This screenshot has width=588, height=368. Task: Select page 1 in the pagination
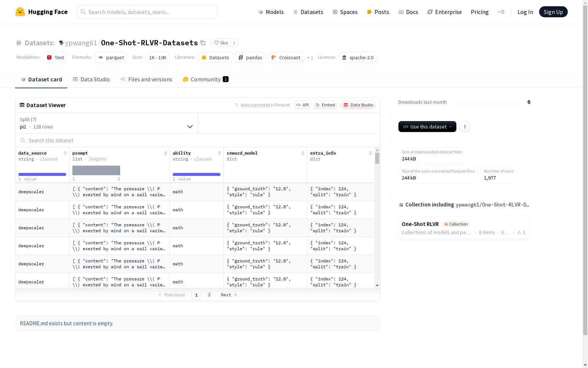coord(196,295)
